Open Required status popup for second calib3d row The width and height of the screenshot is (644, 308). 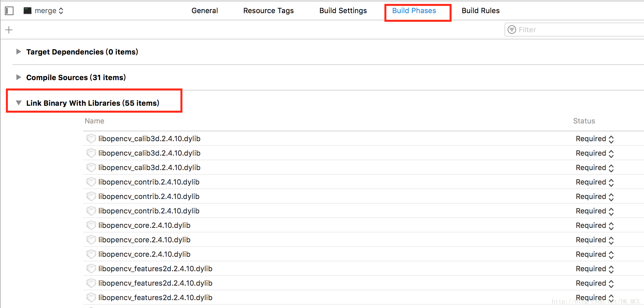point(595,153)
